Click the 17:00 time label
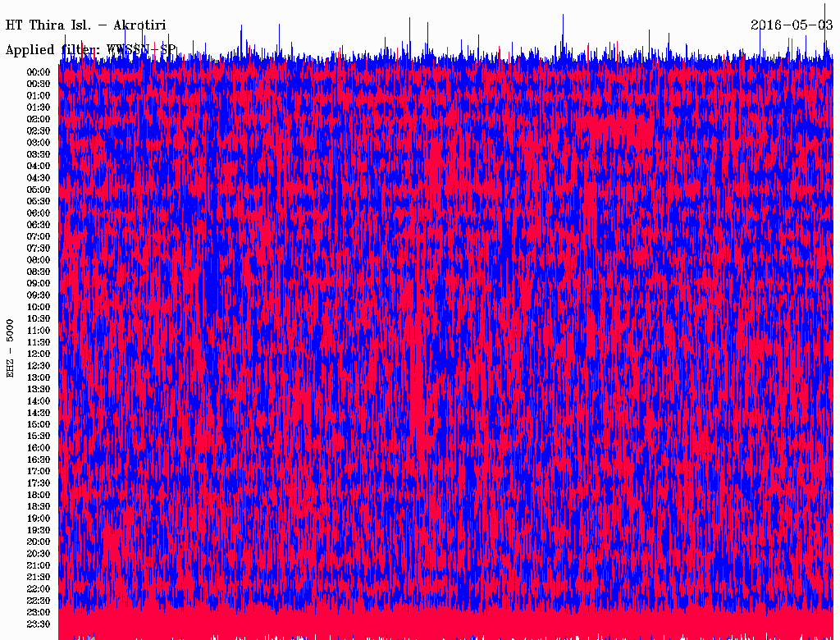This screenshot has width=840, height=640. (x=39, y=472)
